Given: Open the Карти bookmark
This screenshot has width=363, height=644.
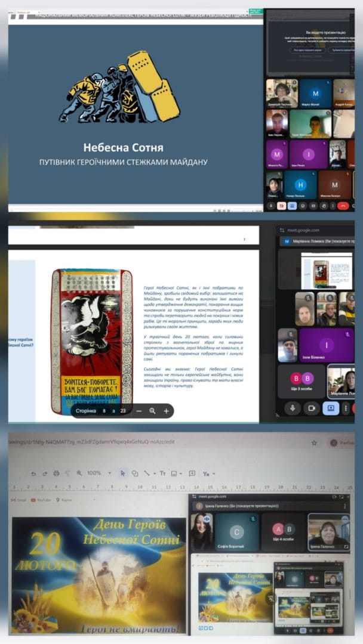Looking at the screenshot, I should pos(64,500).
